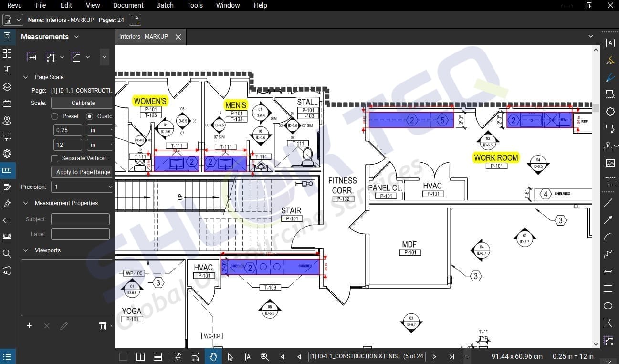Select the Highlight tool in right toolbar

click(x=610, y=61)
